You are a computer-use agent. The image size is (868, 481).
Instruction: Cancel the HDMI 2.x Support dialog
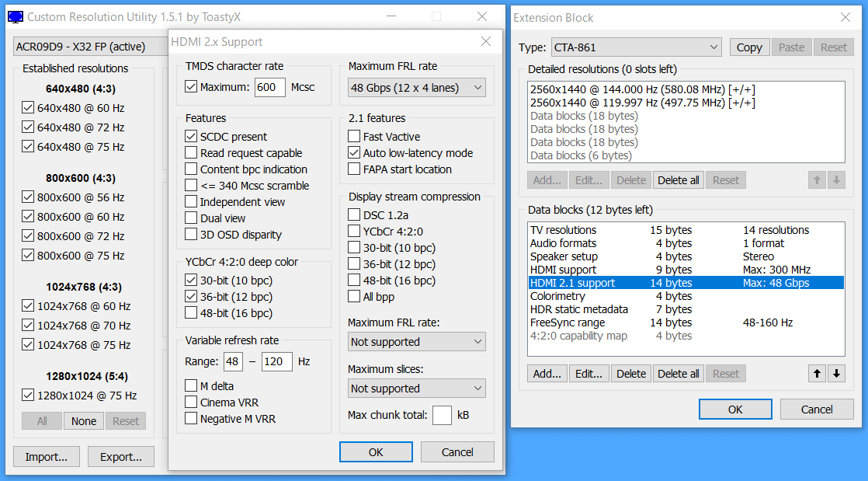(457, 452)
